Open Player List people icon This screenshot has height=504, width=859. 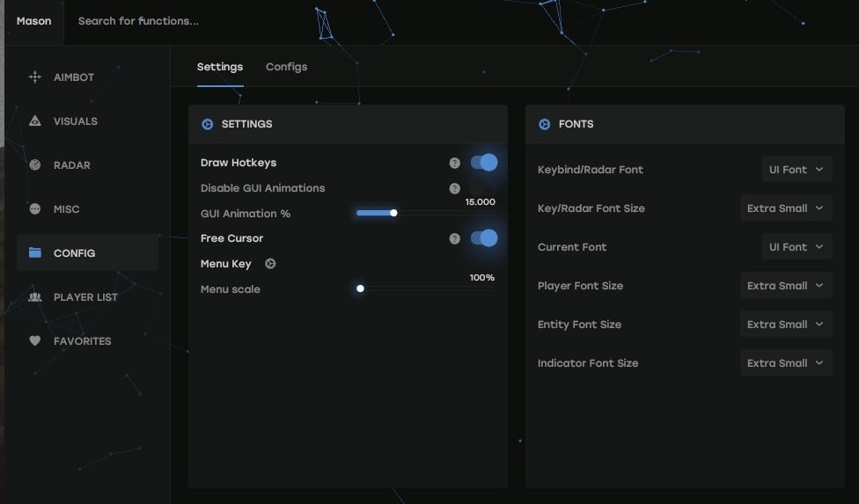coord(35,297)
